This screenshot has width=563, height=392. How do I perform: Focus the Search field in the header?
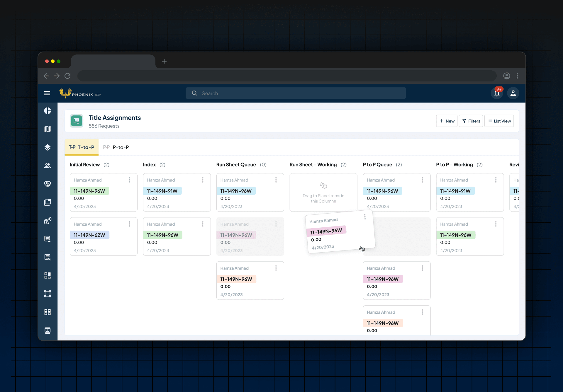pyautogui.click(x=296, y=93)
